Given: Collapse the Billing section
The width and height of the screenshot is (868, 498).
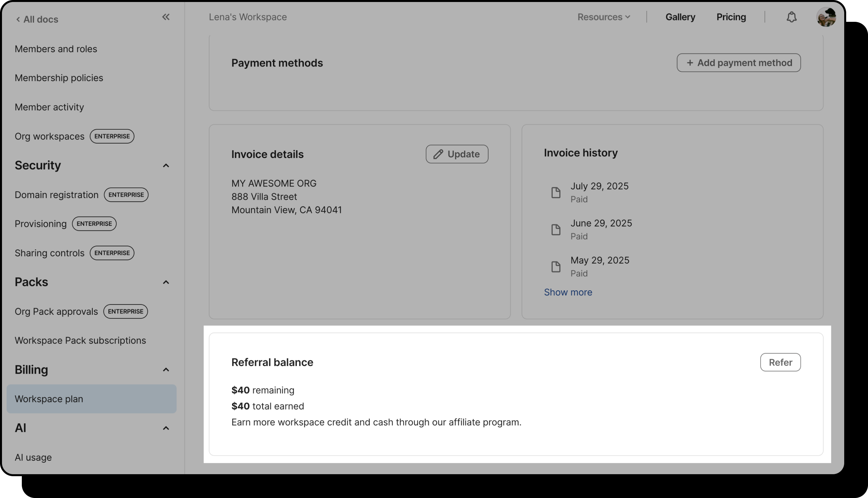Looking at the screenshot, I should pos(166,370).
